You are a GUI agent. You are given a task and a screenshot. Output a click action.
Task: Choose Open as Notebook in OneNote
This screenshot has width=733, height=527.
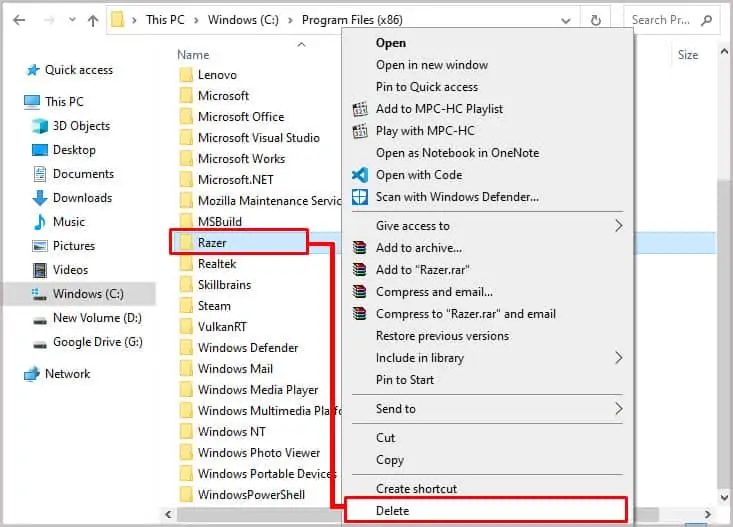[457, 153]
